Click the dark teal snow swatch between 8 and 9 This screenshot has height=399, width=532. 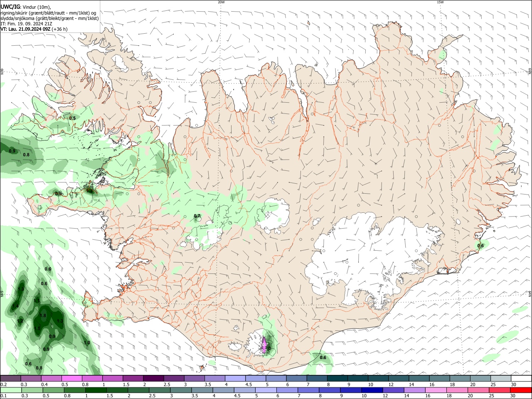337,379
